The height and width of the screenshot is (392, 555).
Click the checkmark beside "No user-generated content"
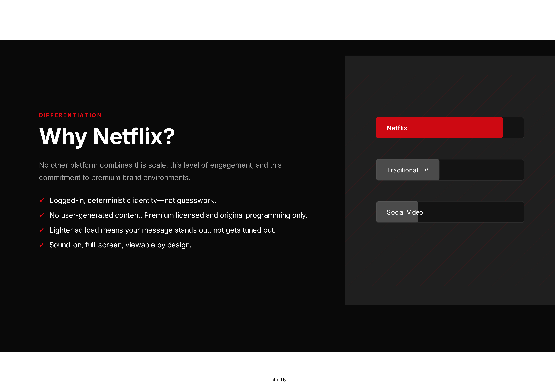(x=42, y=215)
